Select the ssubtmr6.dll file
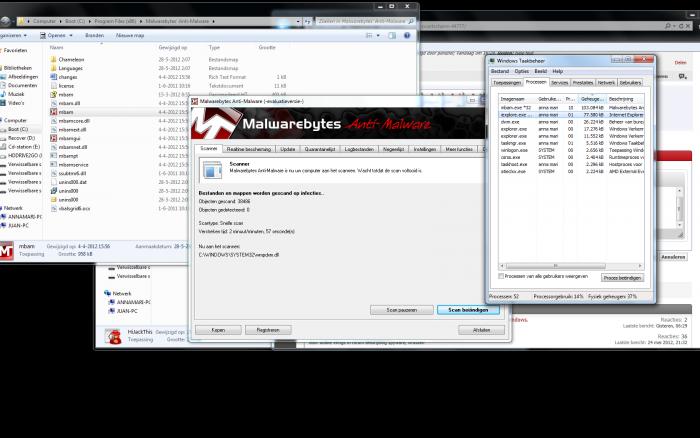The width and height of the screenshot is (700, 438). [x=72, y=173]
